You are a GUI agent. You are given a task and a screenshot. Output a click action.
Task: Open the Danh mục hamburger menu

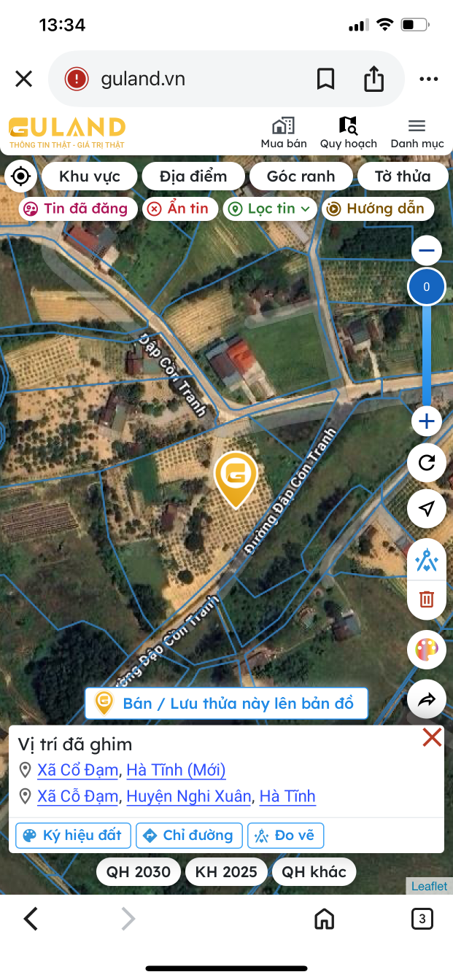pos(417,133)
